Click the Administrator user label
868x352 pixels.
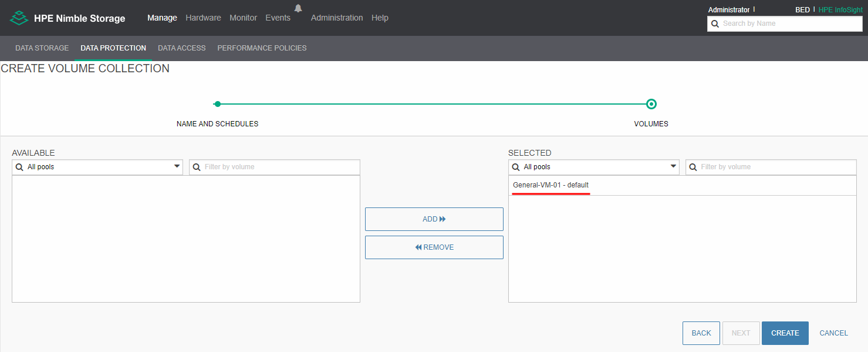[729, 10]
